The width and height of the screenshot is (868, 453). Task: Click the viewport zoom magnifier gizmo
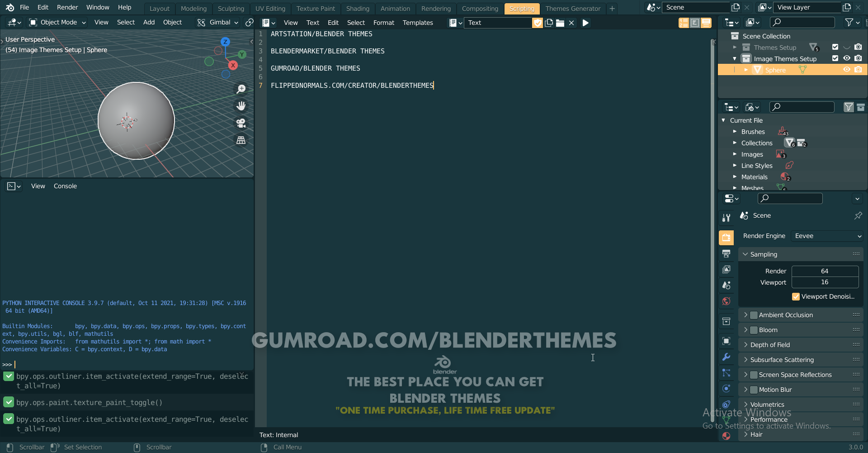(x=241, y=89)
